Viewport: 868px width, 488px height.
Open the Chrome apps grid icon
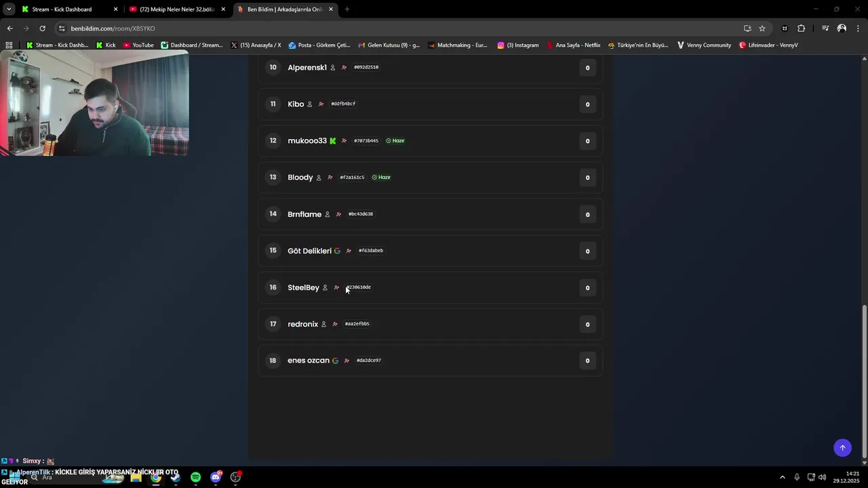[9, 45]
